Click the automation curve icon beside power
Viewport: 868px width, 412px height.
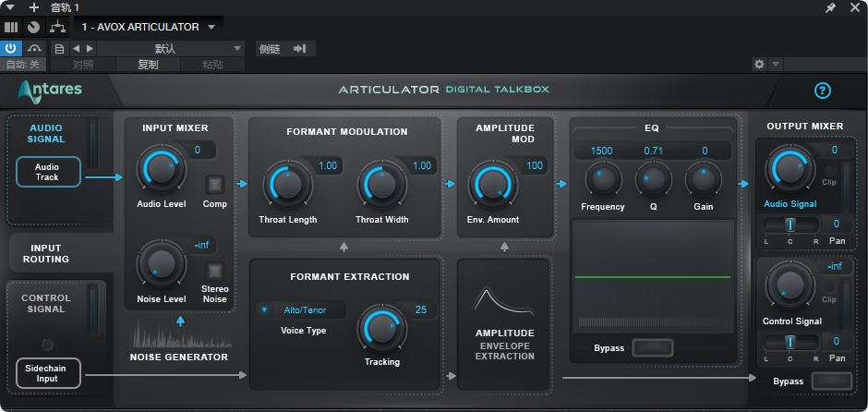click(x=34, y=48)
